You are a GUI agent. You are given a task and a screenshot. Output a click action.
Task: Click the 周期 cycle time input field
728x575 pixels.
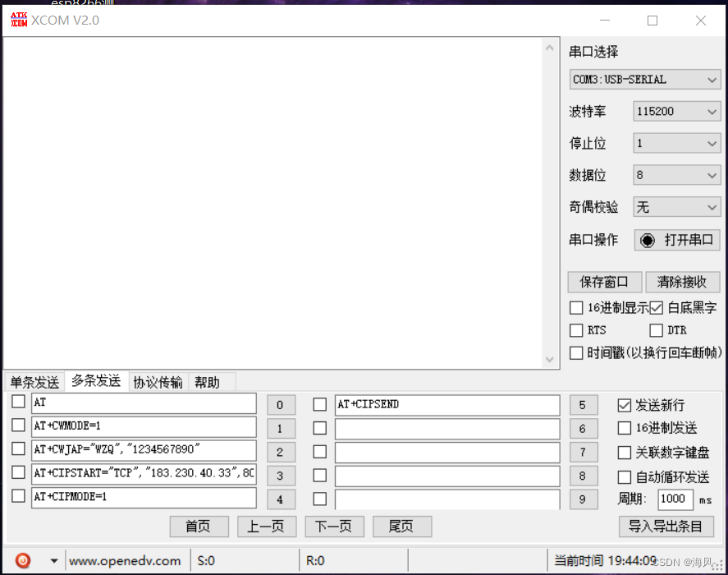(x=675, y=499)
